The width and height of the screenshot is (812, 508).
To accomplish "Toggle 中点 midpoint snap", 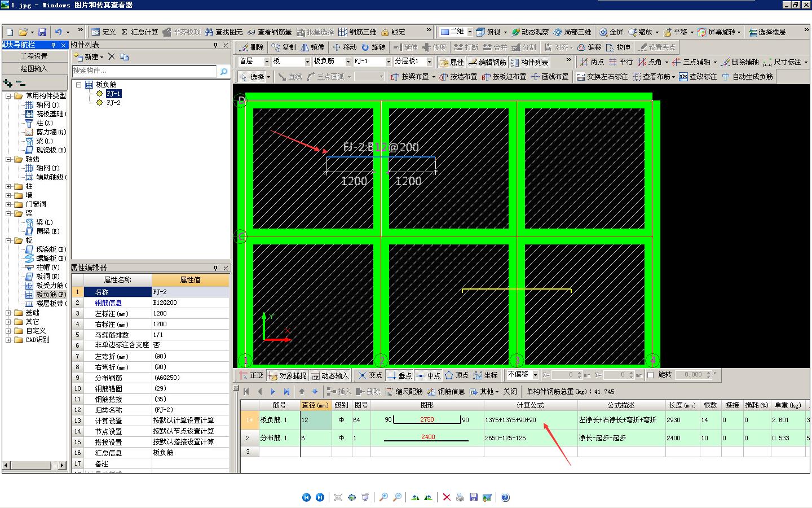I will click(429, 375).
